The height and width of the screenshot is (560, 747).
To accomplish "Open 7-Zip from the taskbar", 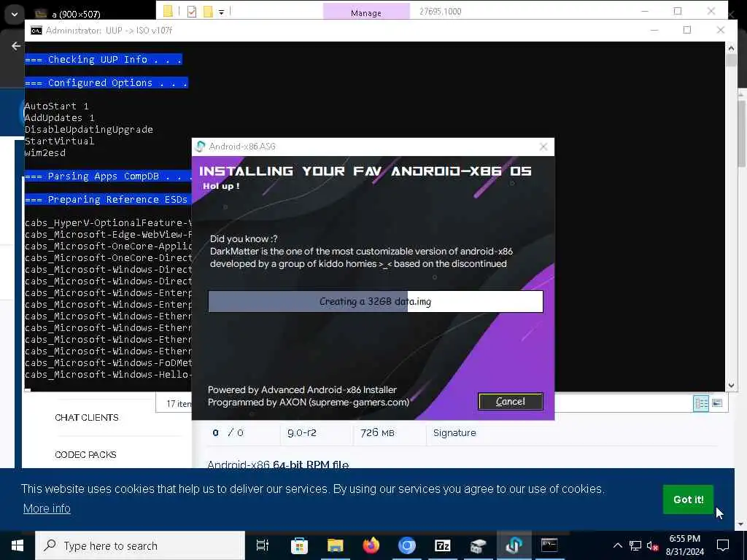I will (443, 545).
